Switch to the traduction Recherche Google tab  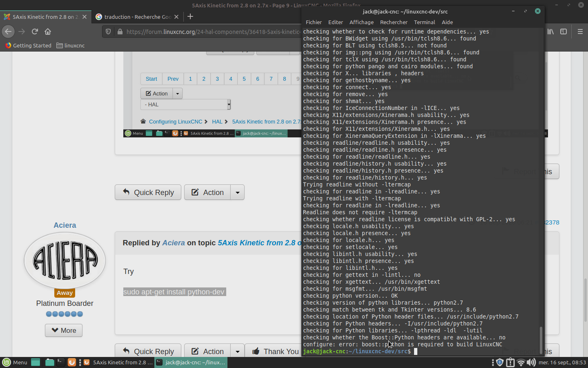pos(138,17)
